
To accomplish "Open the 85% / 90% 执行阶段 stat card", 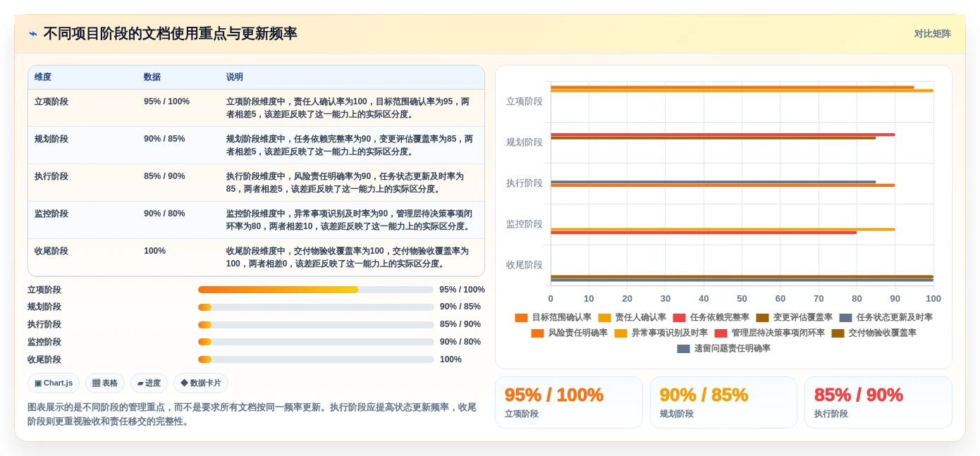I will pos(878,402).
